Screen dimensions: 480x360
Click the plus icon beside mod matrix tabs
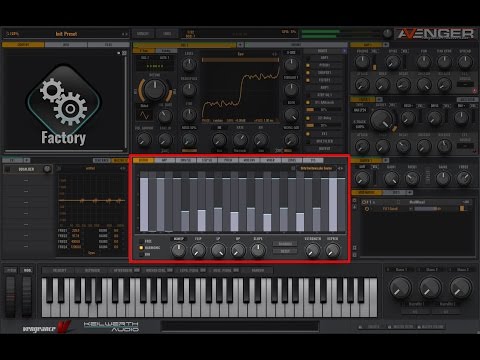click(410, 192)
